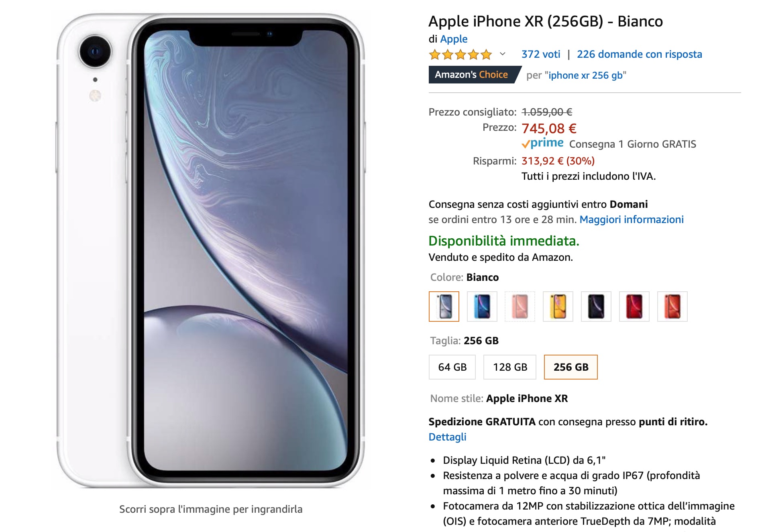Select the red iPhone XR color swatch
Viewport: 758px width, 532px height.
[x=634, y=307]
